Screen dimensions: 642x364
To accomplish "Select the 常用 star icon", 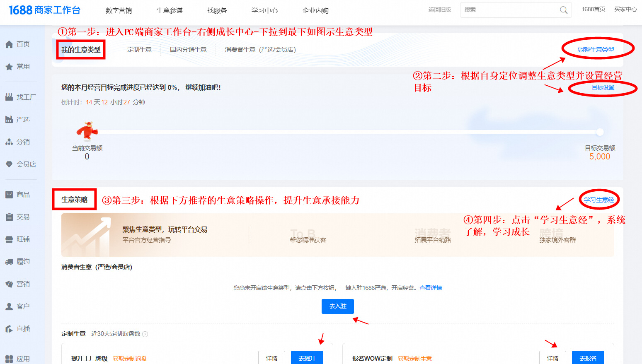I will (x=9, y=67).
